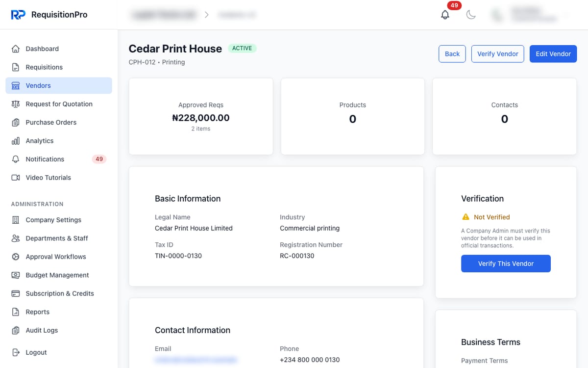
Task: Click the Request for Quotation scales icon
Action: 16,104
